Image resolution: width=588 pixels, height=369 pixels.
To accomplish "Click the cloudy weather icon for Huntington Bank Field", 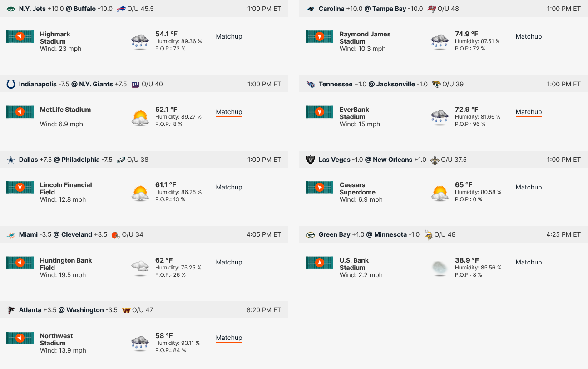I will (140, 268).
